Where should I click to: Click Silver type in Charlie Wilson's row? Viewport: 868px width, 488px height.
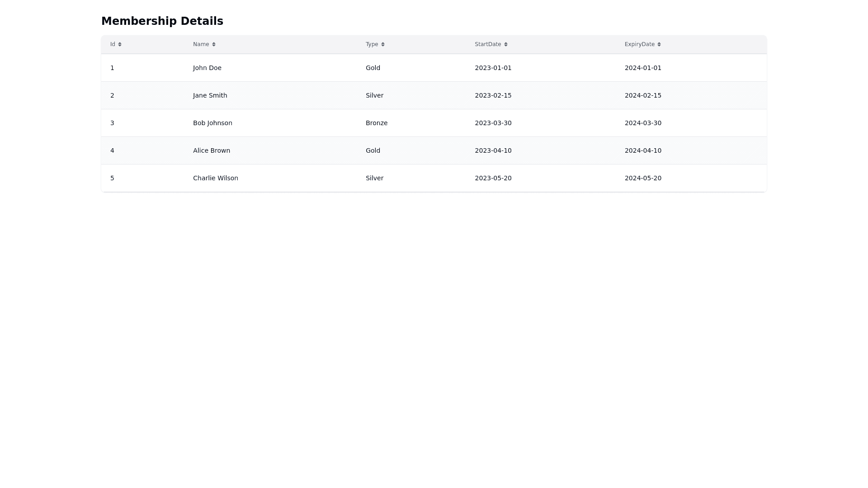[x=374, y=178]
